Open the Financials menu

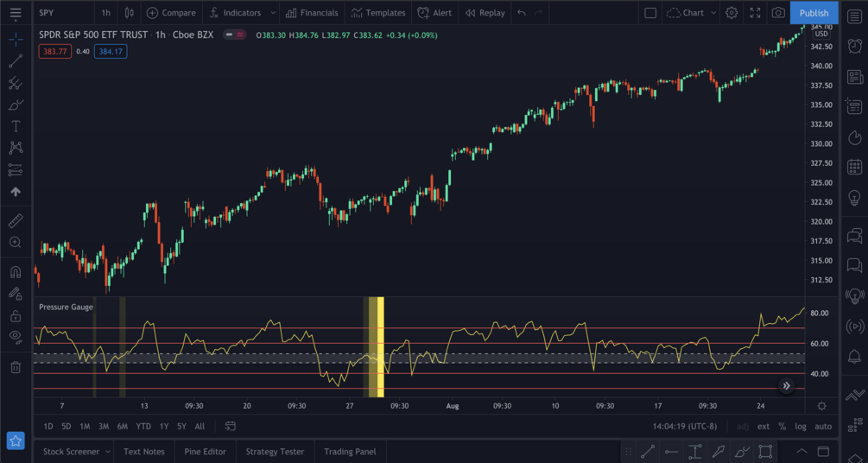pos(312,13)
